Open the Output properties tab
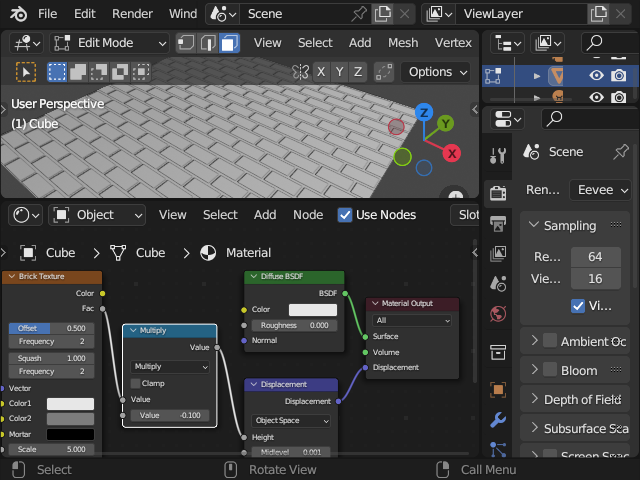Screen dimensions: 640x480 pyautogui.click(x=498, y=223)
